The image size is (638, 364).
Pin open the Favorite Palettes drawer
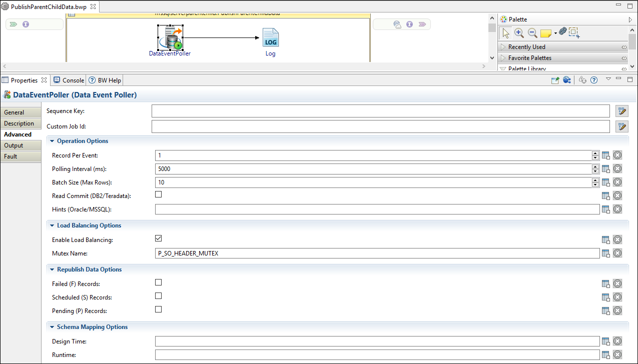[624, 58]
